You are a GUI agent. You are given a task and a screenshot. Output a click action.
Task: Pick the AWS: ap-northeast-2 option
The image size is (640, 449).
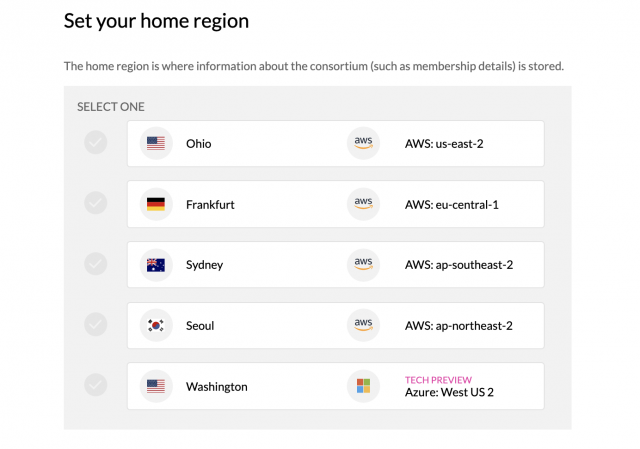pyautogui.click(x=459, y=326)
